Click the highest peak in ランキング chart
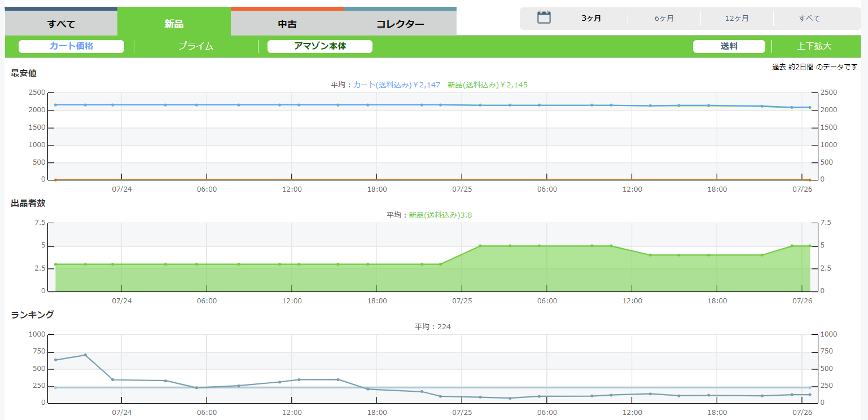 pyautogui.click(x=85, y=355)
